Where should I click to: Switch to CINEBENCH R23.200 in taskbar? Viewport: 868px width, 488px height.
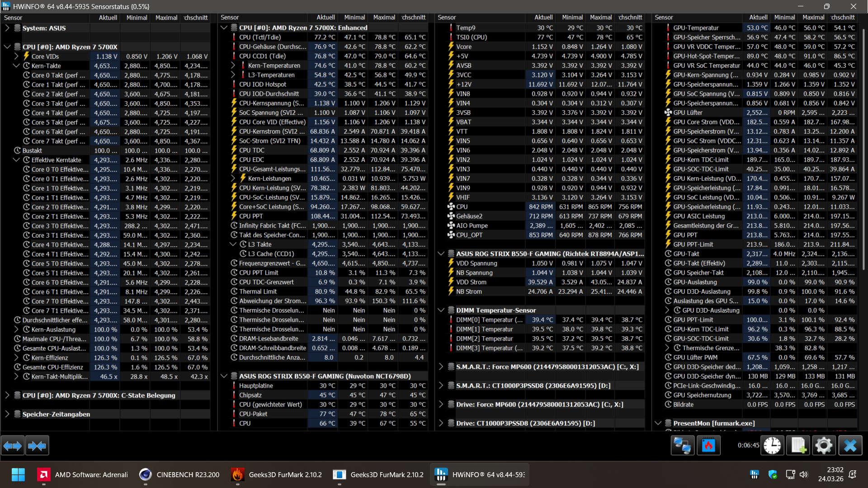(x=180, y=474)
